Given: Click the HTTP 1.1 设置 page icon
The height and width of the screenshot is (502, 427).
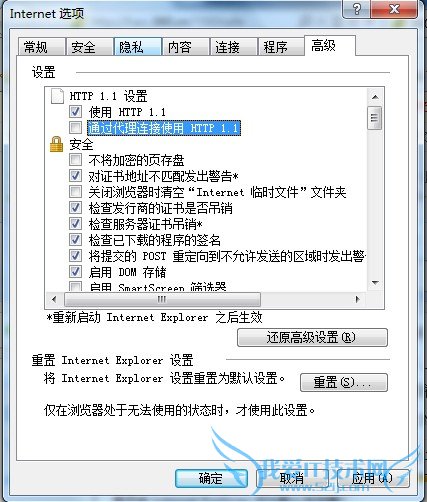Looking at the screenshot, I should pos(57,96).
